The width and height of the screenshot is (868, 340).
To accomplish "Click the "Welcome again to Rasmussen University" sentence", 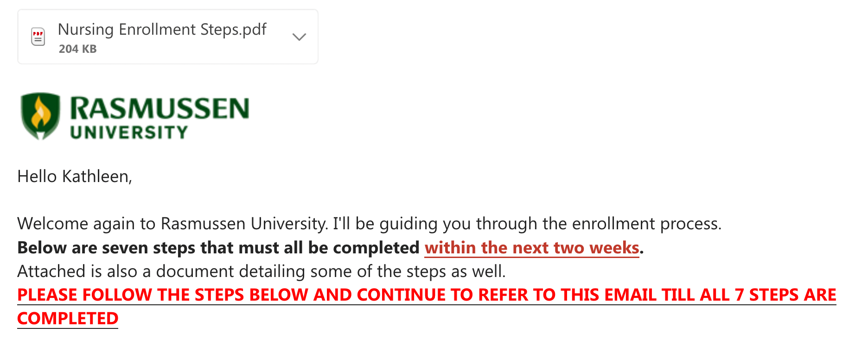I will pyautogui.click(x=172, y=224).
